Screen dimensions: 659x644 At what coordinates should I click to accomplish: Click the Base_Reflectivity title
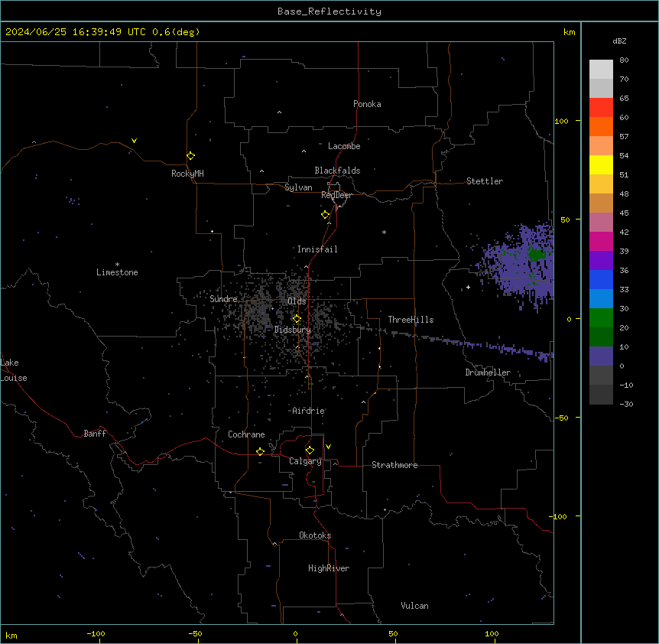[329, 11]
